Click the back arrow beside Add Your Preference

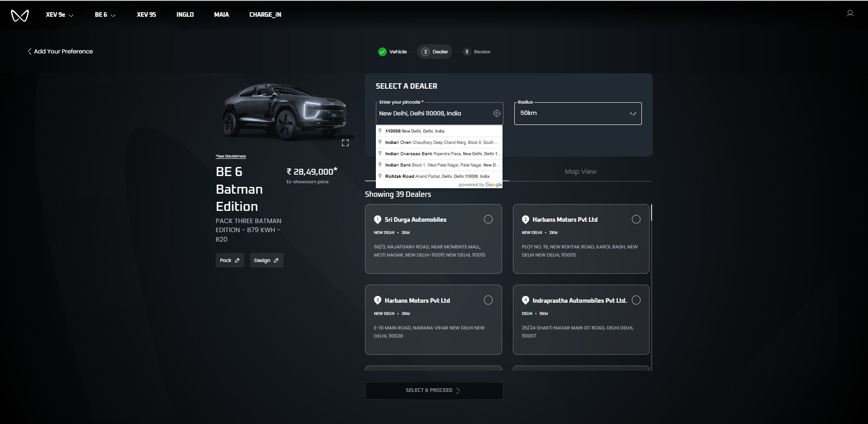(x=29, y=52)
